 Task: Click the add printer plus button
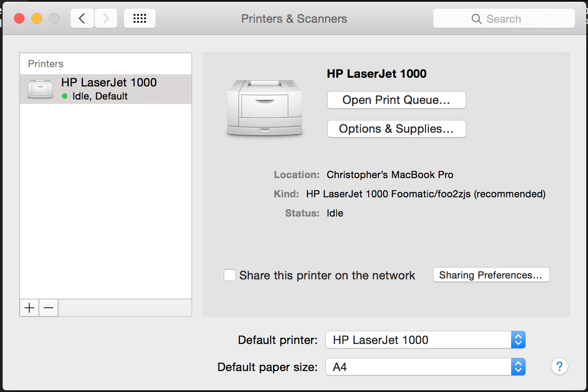pyautogui.click(x=29, y=308)
